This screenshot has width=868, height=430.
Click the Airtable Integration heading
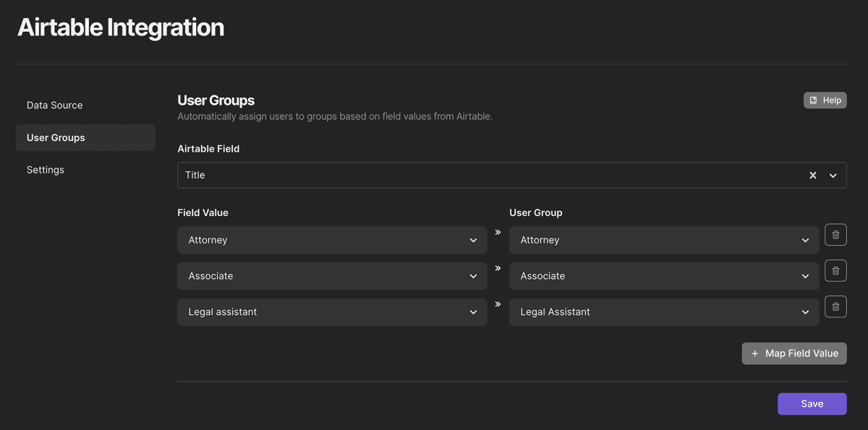[x=121, y=27]
